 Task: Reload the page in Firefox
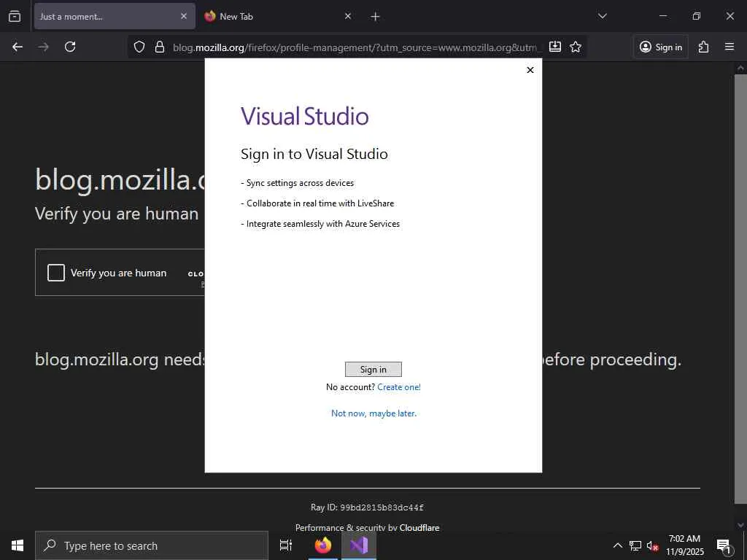click(70, 47)
